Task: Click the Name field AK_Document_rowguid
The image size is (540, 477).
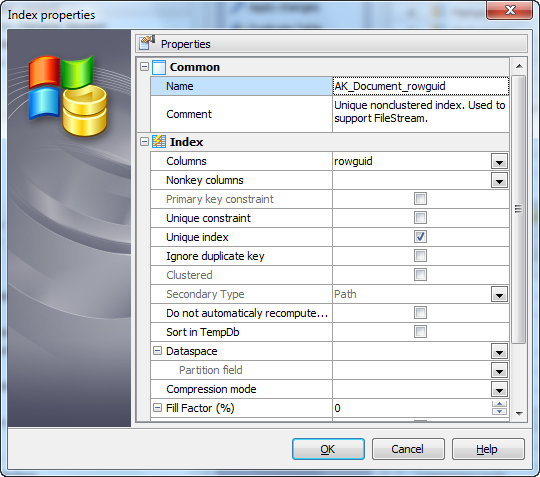Action: pyautogui.click(x=420, y=86)
